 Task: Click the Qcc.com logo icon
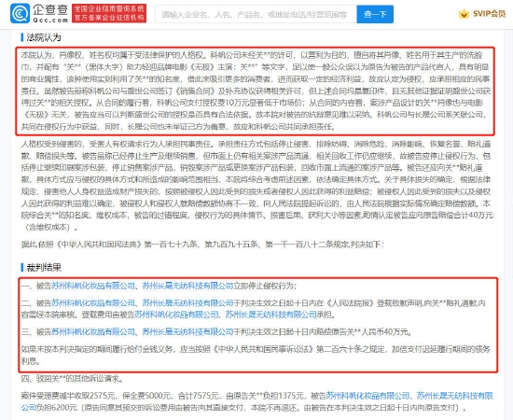[x=20, y=13]
